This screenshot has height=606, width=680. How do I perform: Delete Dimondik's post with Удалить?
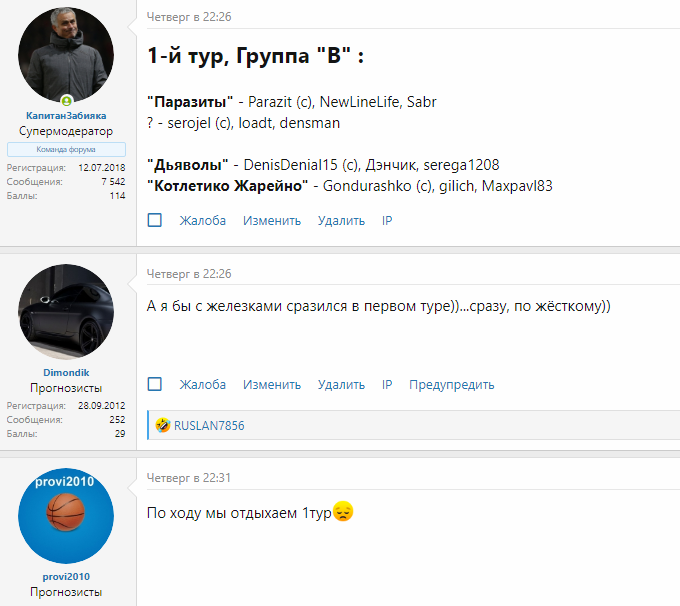[341, 385]
